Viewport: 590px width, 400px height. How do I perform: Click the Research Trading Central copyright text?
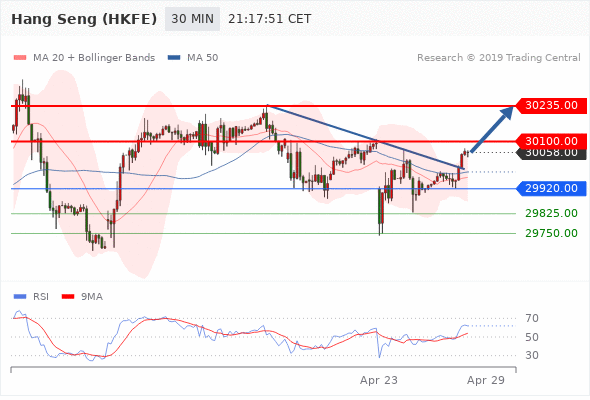(499, 58)
